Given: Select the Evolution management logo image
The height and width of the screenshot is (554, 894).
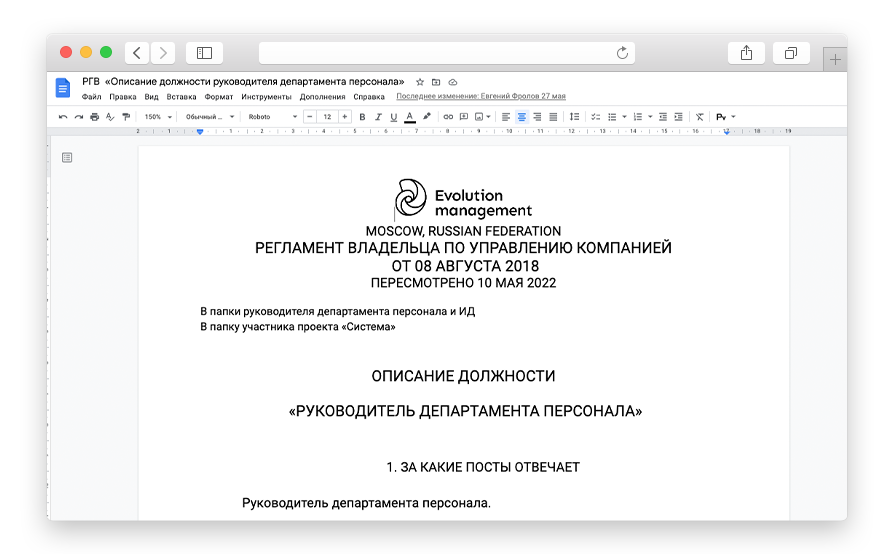Looking at the screenshot, I should point(463,198).
